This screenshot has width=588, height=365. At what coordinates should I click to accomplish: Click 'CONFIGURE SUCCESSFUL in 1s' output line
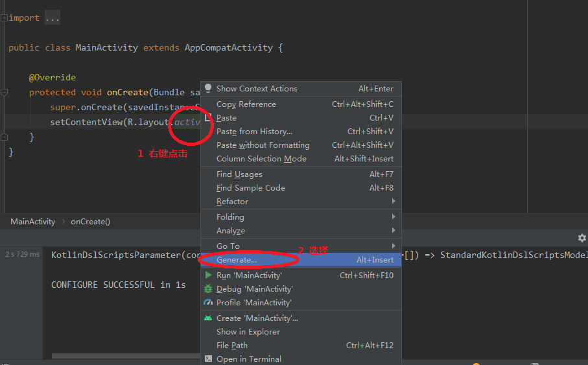click(x=119, y=285)
